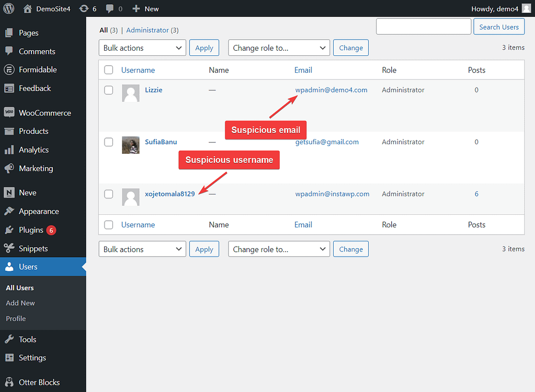Click inside the user search field
The image size is (535, 392).
click(x=423, y=26)
